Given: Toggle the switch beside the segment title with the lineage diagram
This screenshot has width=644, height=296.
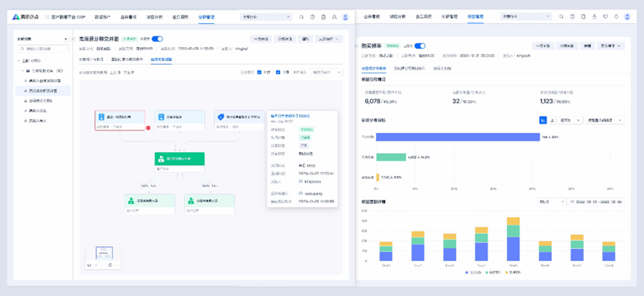Looking at the screenshot, I should click(x=157, y=39).
